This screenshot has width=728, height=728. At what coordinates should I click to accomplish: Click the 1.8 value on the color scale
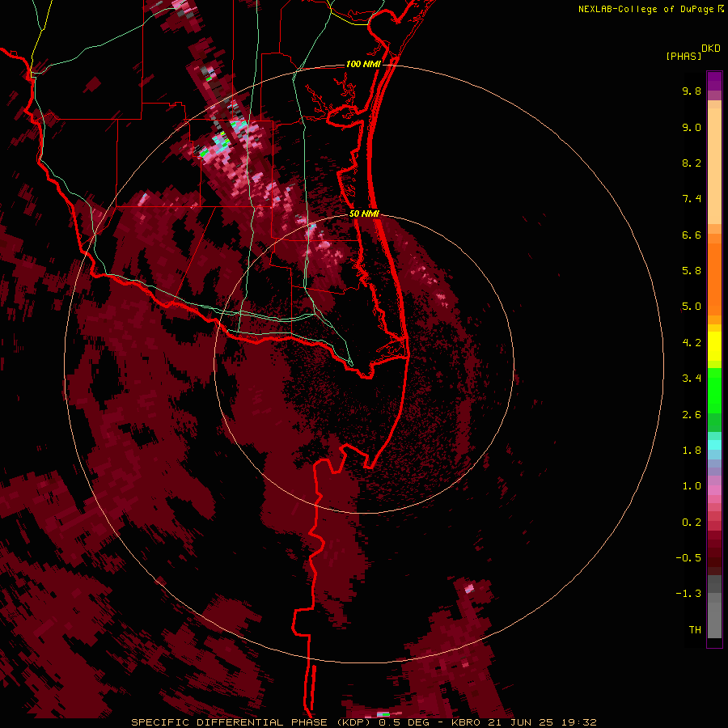coord(692,451)
